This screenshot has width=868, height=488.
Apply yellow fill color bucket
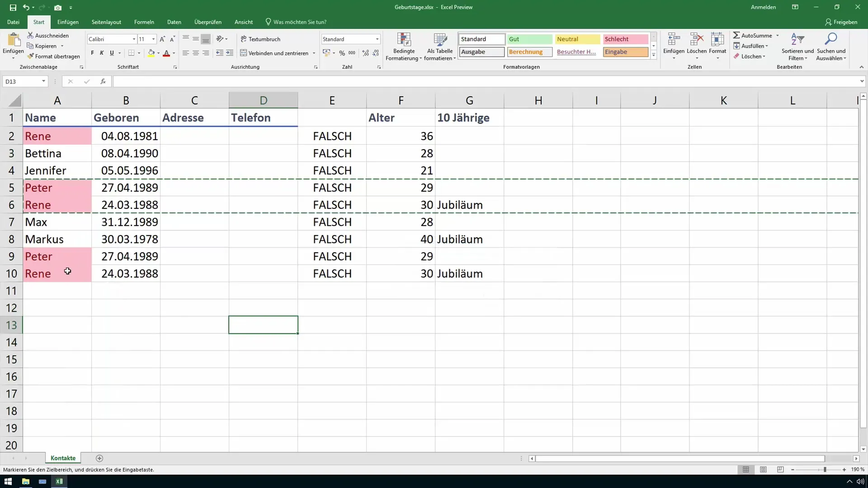pos(151,53)
